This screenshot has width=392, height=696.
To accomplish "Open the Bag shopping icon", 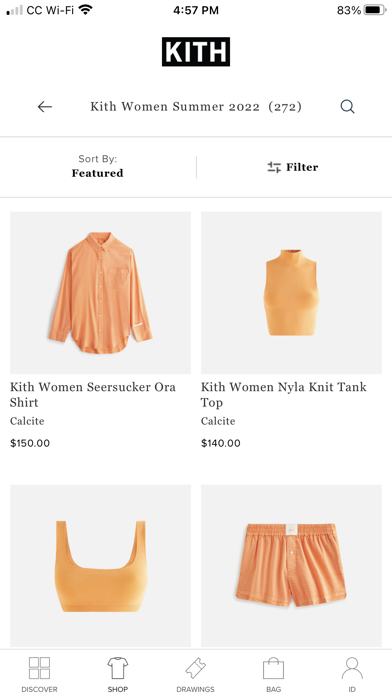I will [273, 668].
